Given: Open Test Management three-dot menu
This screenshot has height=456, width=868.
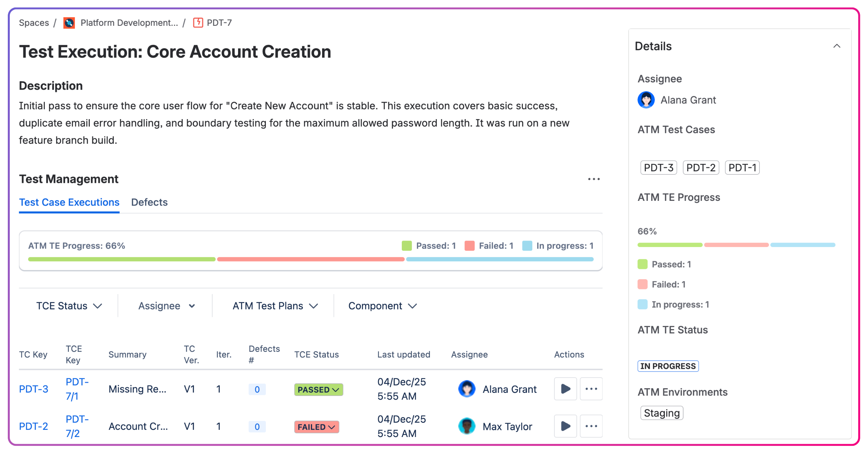Looking at the screenshot, I should (x=594, y=179).
